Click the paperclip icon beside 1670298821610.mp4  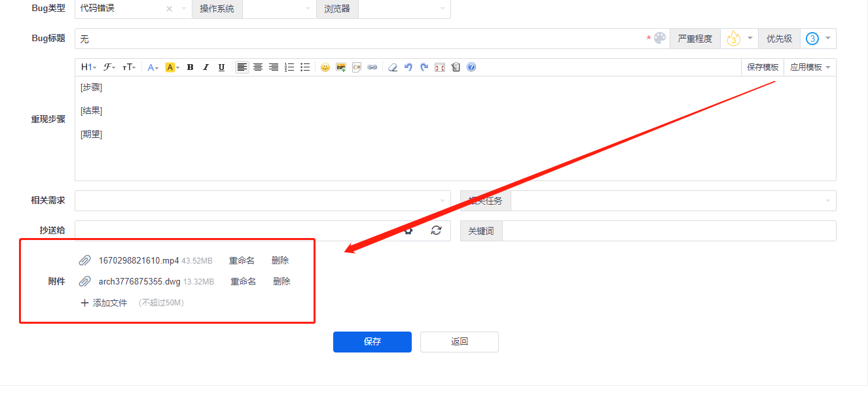(84, 260)
